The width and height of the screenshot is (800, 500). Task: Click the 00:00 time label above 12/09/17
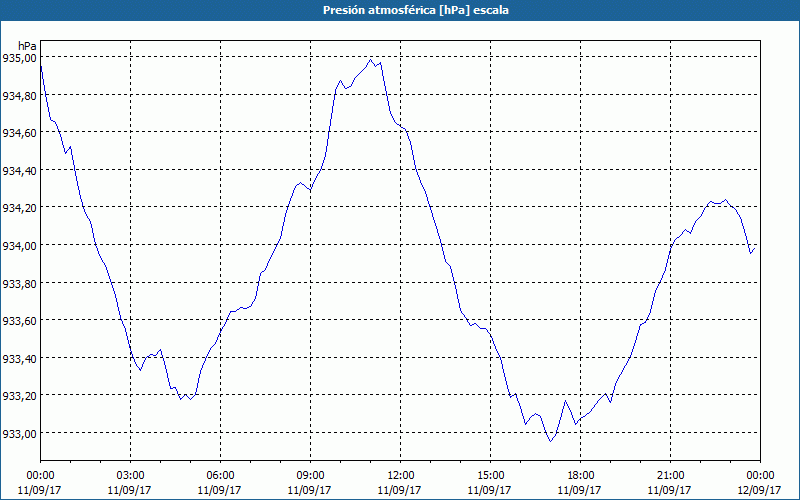coord(760,476)
